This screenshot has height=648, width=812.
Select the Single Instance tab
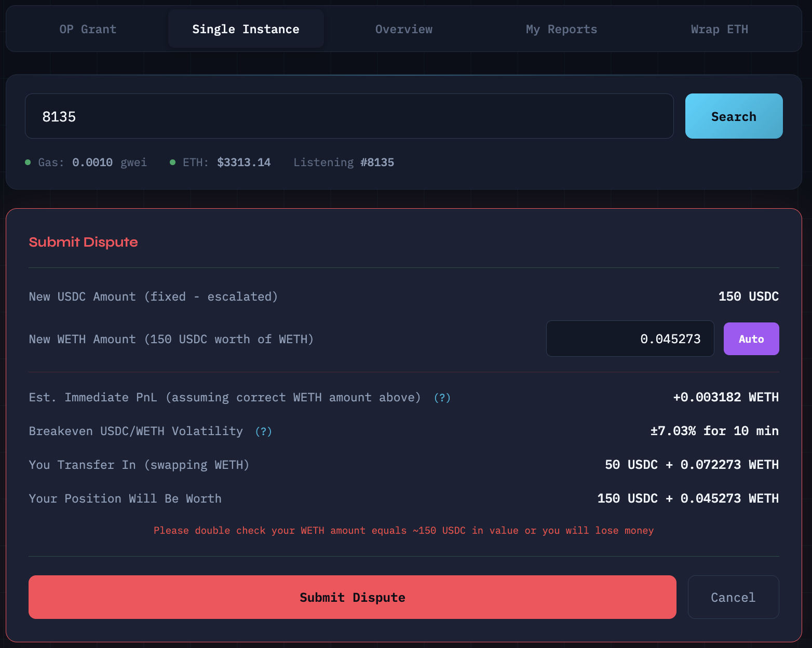click(x=246, y=29)
